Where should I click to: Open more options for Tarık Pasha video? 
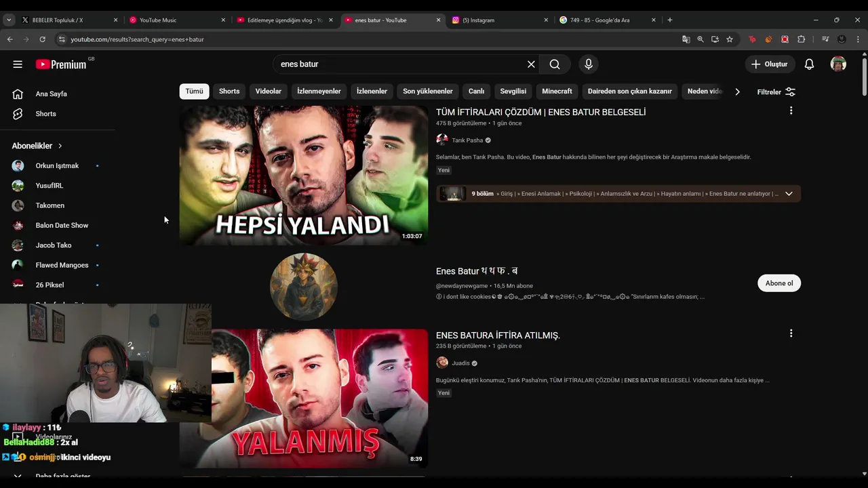(x=791, y=110)
